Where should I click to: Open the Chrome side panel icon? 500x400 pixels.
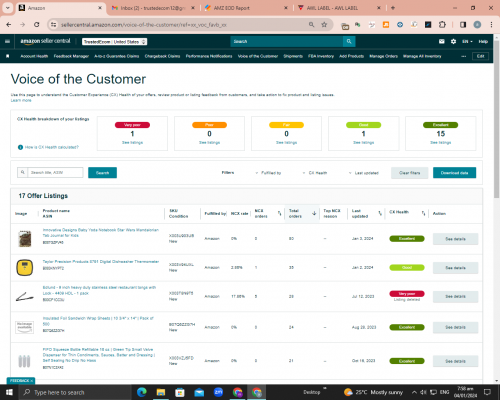point(463,24)
